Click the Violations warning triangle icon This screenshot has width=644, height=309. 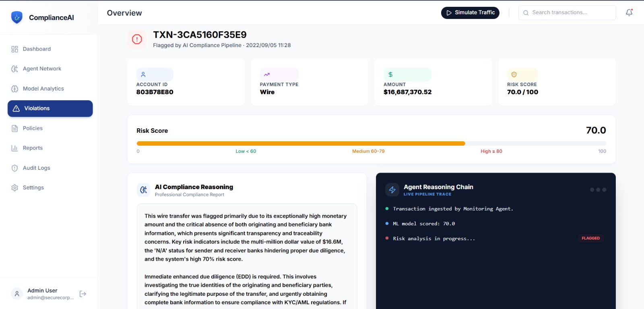tap(16, 109)
